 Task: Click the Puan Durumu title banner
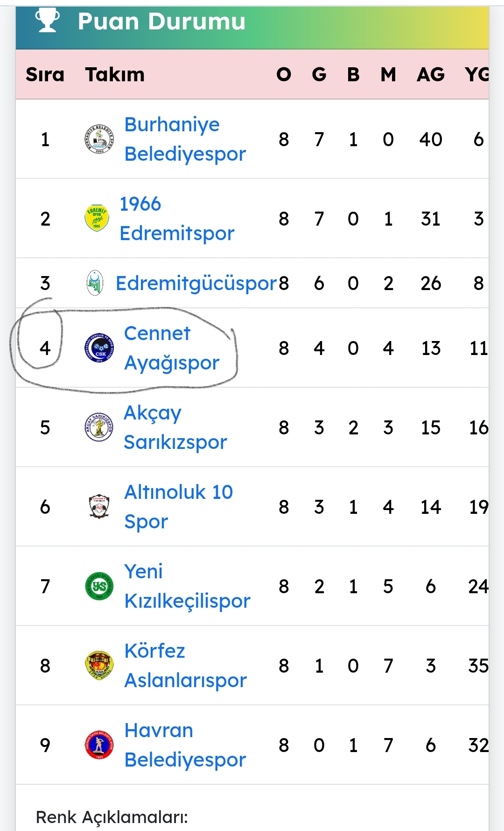tap(252, 27)
